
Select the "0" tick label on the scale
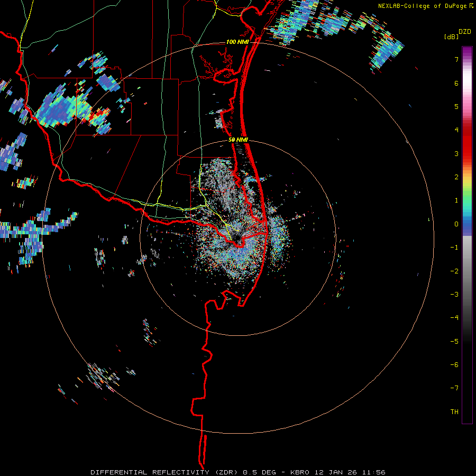[456, 224]
